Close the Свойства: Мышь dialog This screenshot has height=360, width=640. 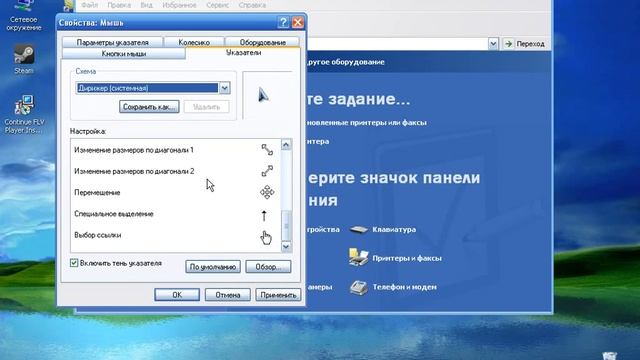[x=298, y=22]
